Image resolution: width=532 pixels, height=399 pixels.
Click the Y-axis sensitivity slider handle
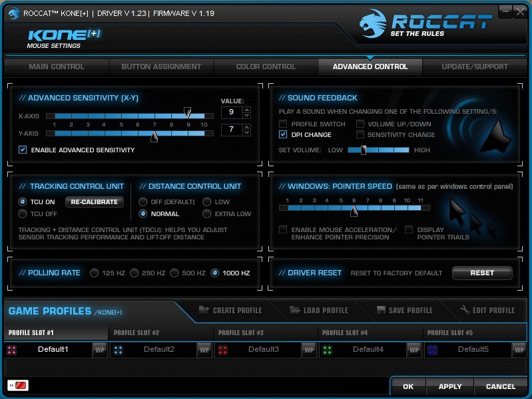(154, 136)
